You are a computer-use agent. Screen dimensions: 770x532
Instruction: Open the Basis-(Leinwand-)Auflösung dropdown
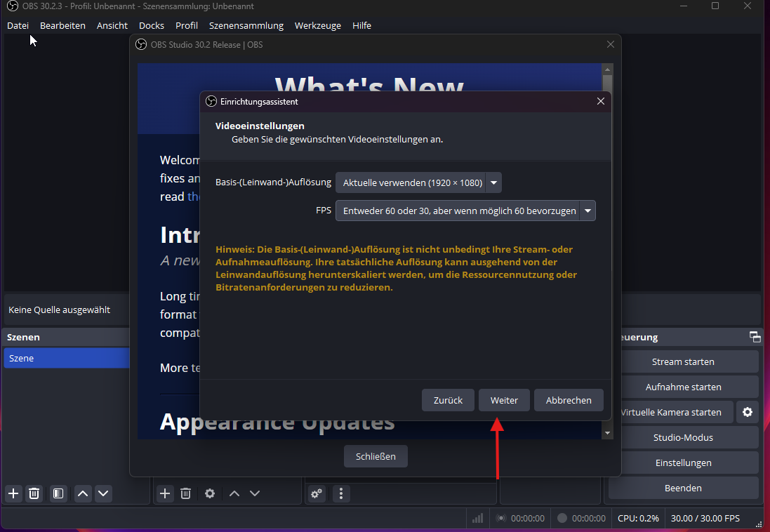coord(418,182)
